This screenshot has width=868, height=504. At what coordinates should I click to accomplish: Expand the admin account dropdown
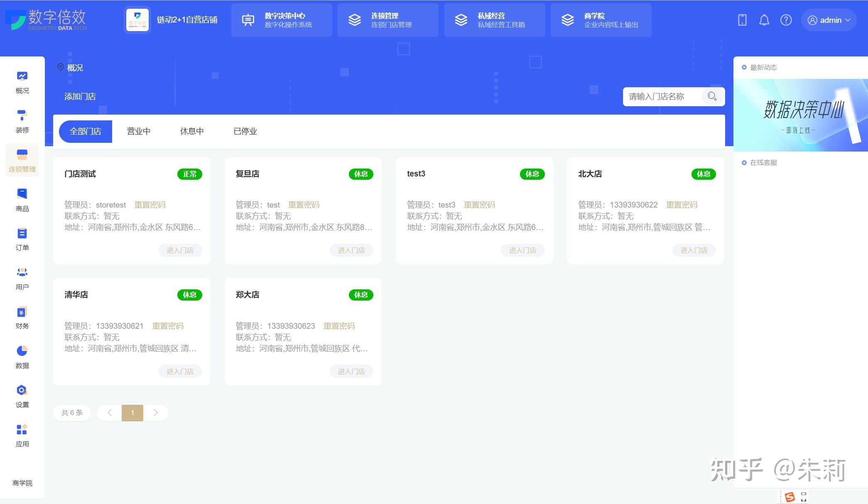tap(829, 20)
